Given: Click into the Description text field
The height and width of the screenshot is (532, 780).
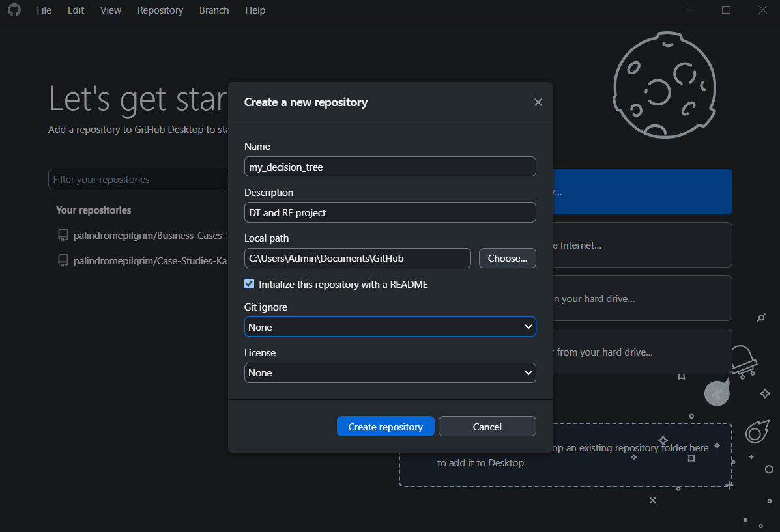Looking at the screenshot, I should point(390,212).
